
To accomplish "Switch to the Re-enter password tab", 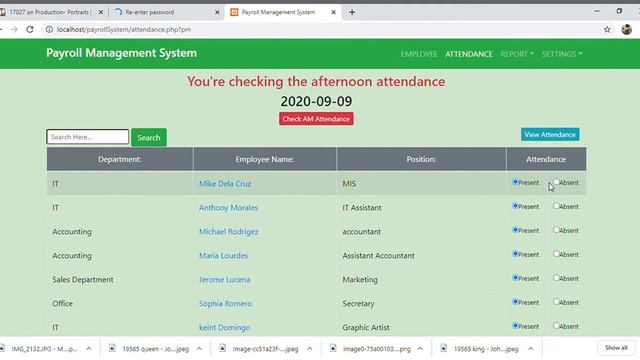I will point(167,12).
